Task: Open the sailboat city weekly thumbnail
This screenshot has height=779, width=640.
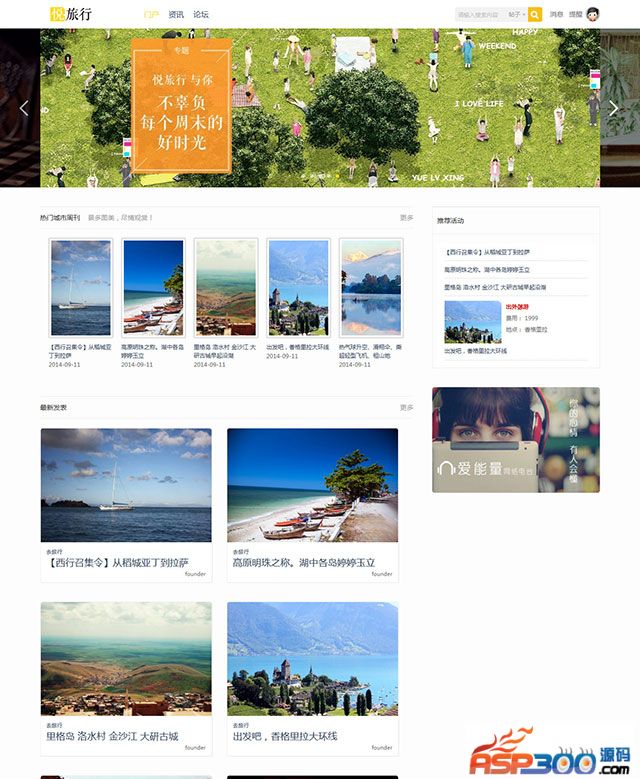Action: click(81, 288)
